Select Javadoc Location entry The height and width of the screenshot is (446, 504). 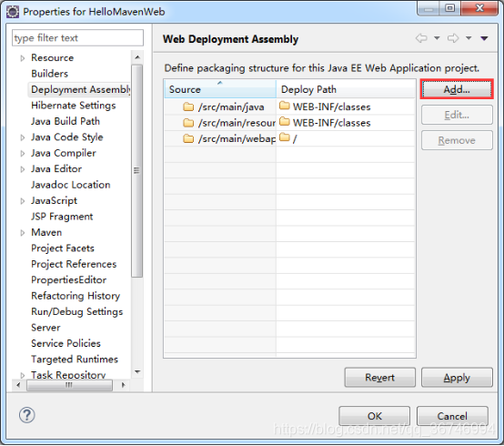click(70, 185)
